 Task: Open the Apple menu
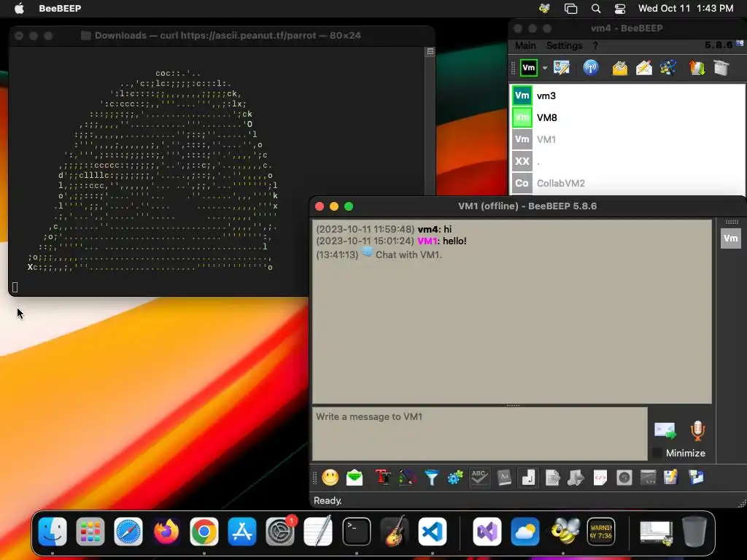[x=19, y=8]
